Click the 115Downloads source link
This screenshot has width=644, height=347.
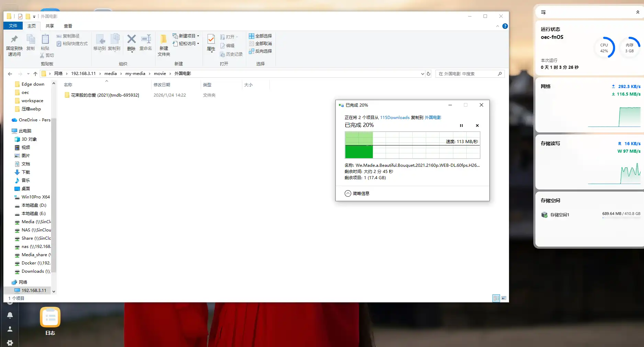395,117
